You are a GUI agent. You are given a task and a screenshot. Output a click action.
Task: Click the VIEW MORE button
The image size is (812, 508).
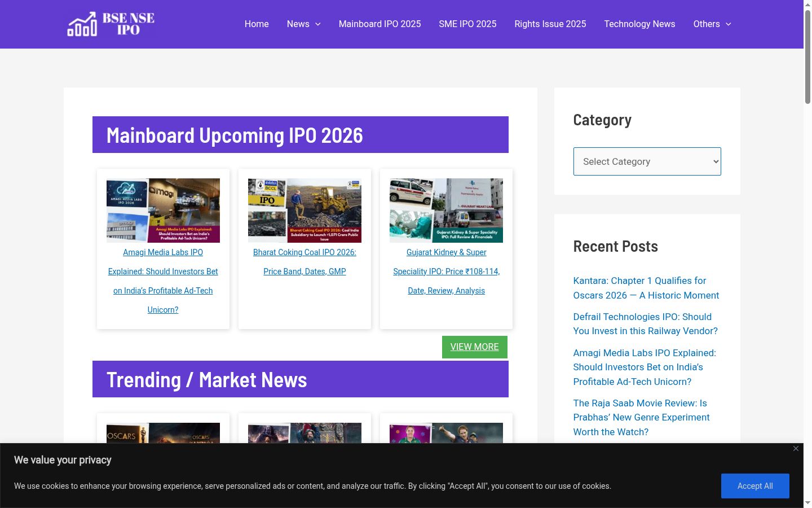[x=475, y=347]
